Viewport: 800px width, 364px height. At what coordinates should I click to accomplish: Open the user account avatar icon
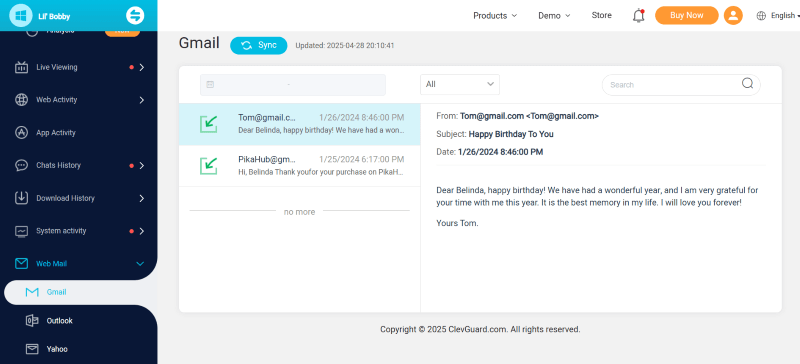(733, 15)
